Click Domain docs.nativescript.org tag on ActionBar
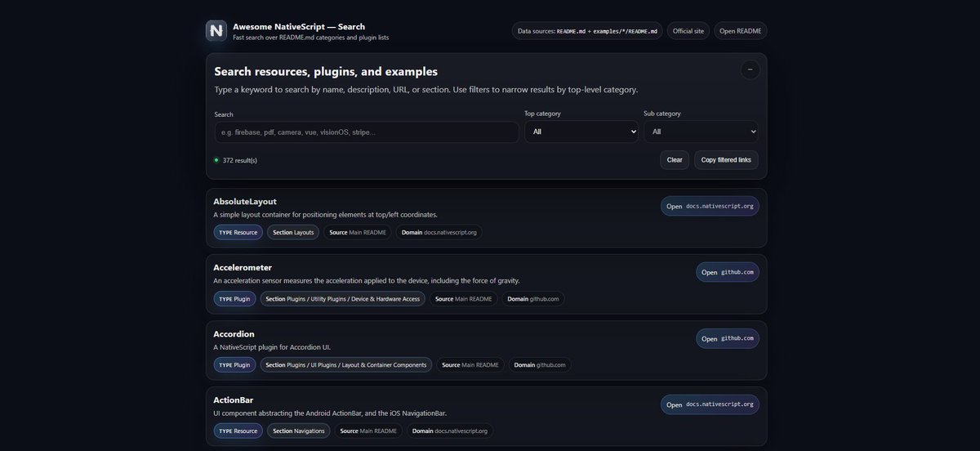The image size is (980, 451). (450, 431)
